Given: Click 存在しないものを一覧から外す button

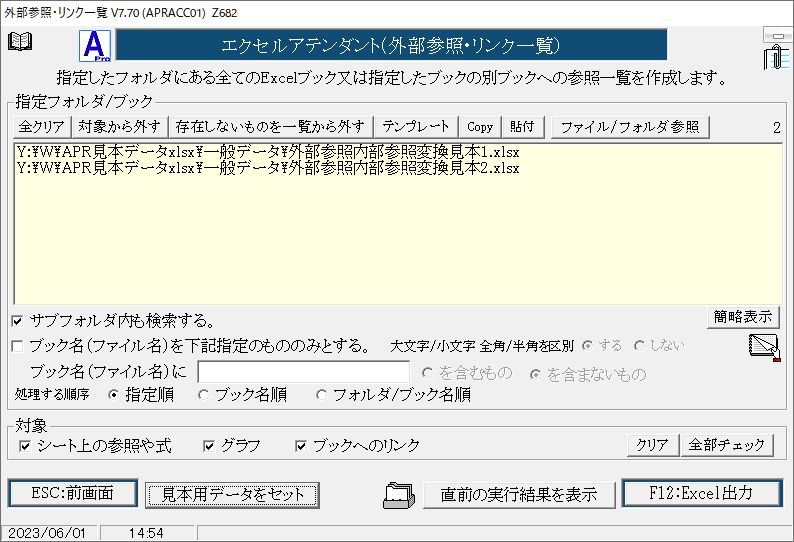Looking at the screenshot, I should [270, 127].
